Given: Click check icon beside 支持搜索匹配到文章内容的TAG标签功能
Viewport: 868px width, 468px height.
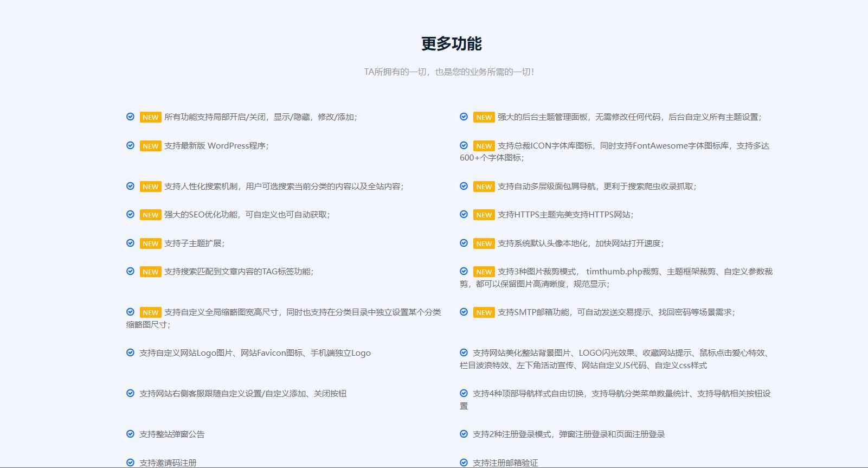Looking at the screenshot, I should 130,271.
